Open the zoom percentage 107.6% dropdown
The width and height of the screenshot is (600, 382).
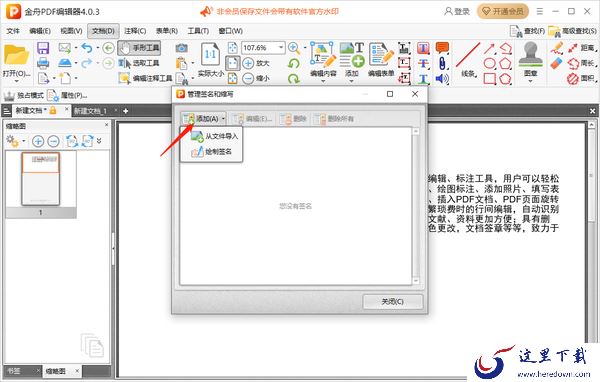[x=281, y=48]
